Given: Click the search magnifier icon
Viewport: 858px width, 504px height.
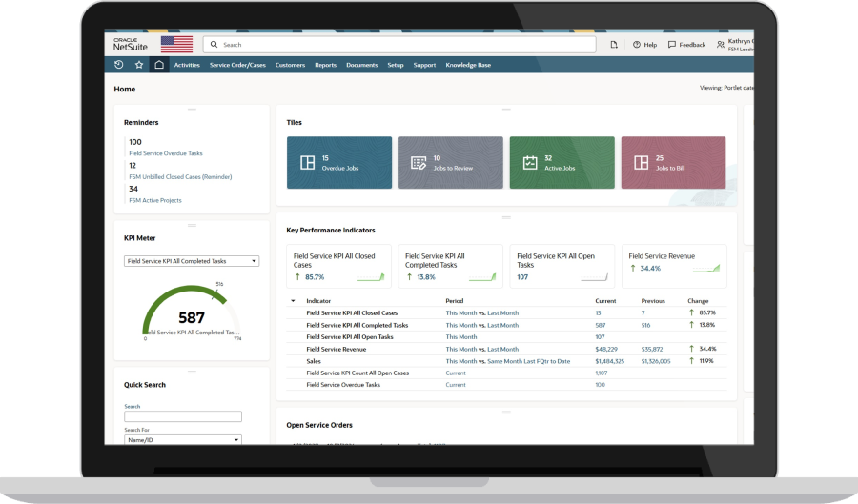Looking at the screenshot, I should [214, 44].
